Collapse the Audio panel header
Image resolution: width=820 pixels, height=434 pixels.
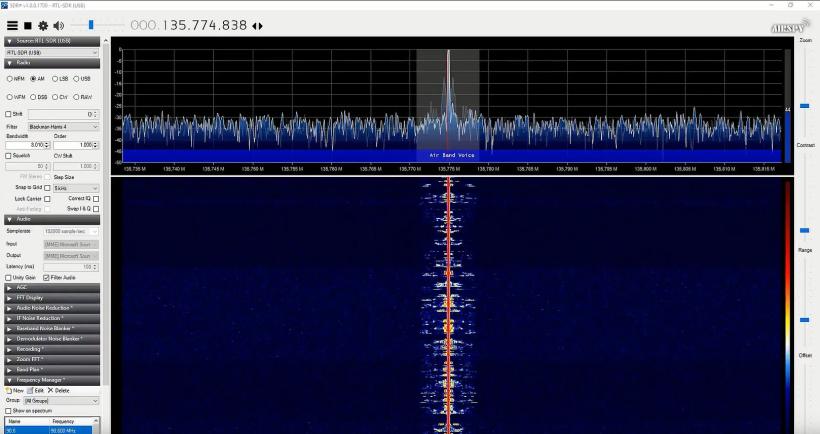(52, 220)
